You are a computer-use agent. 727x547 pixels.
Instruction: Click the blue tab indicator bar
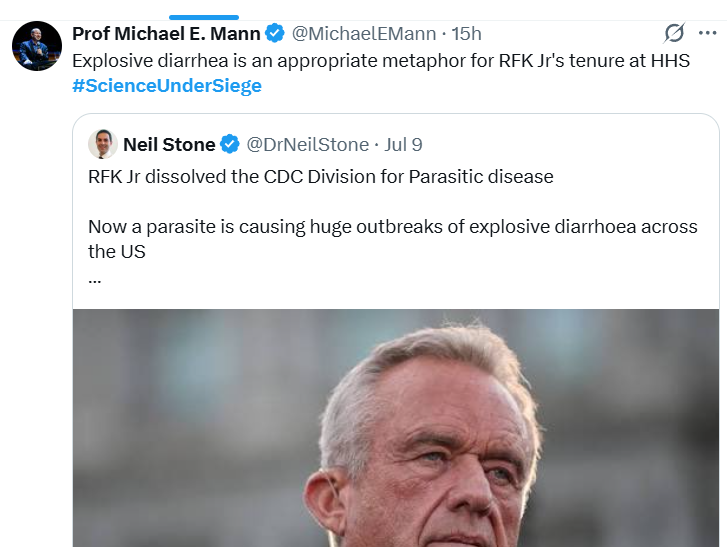point(204,18)
